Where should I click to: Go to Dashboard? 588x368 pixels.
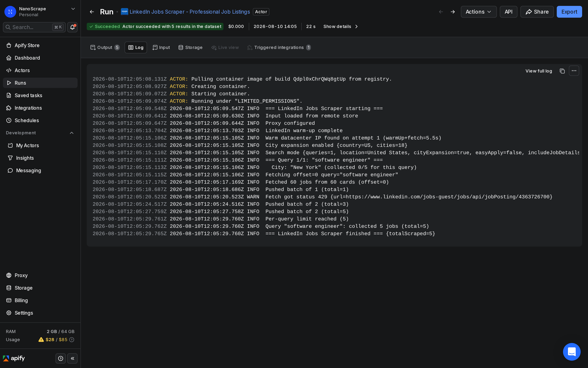pos(40,58)
